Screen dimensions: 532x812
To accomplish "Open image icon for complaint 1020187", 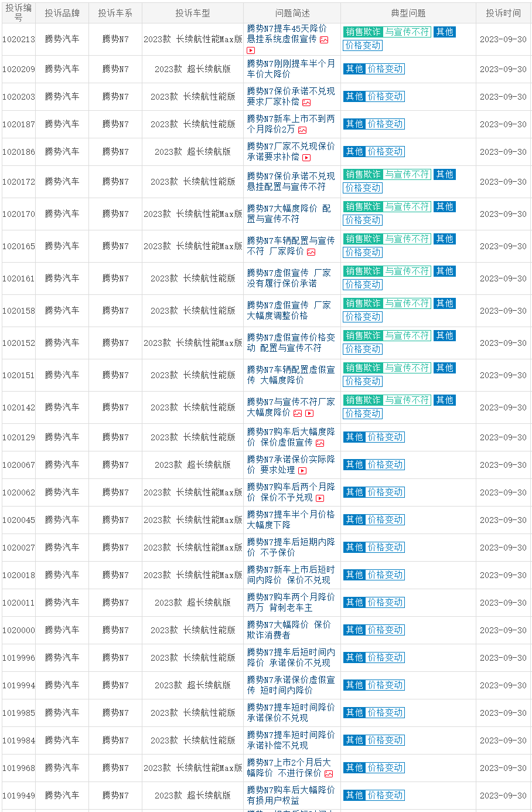I will pyautogui.click(x=302, y=130).
